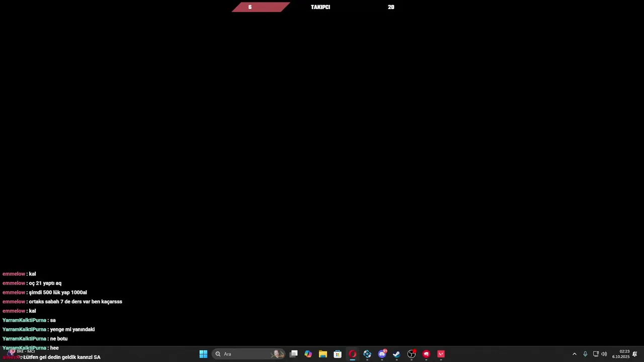Open Task View from the taskbar
644x362 pixels.
(294, 354)
